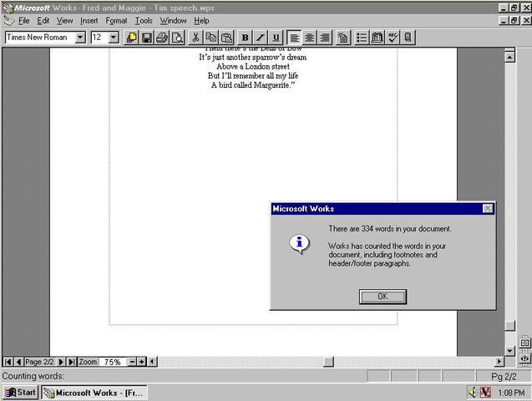
Task: Set left paragraph alignment
Action: (x=294, y=38)
